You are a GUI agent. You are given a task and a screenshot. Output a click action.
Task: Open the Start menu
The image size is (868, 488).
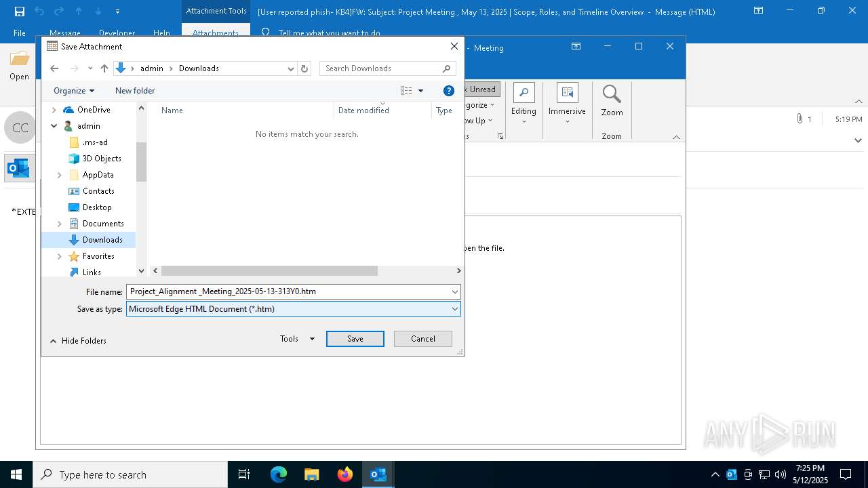pyautogui.click(x=16, y=474)
